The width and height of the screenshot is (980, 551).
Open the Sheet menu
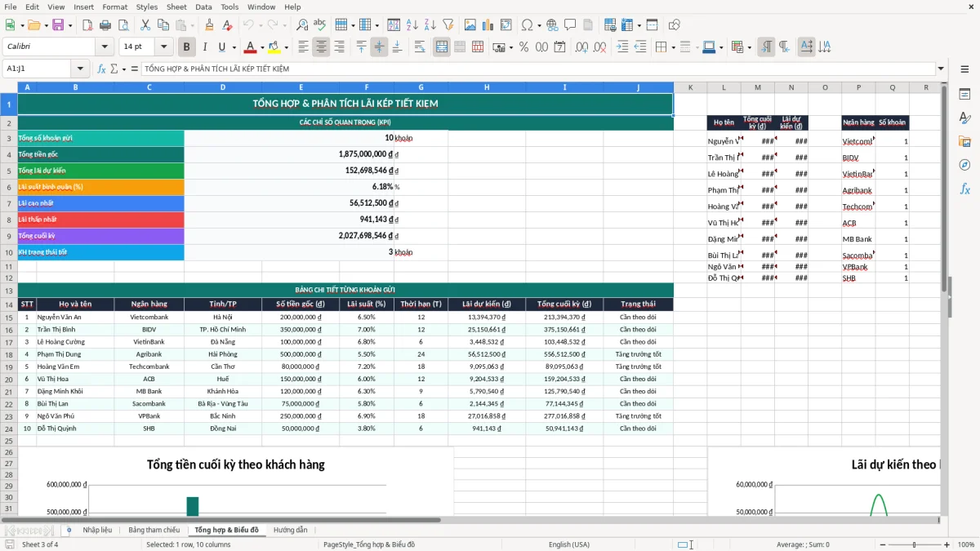(176, 7)
